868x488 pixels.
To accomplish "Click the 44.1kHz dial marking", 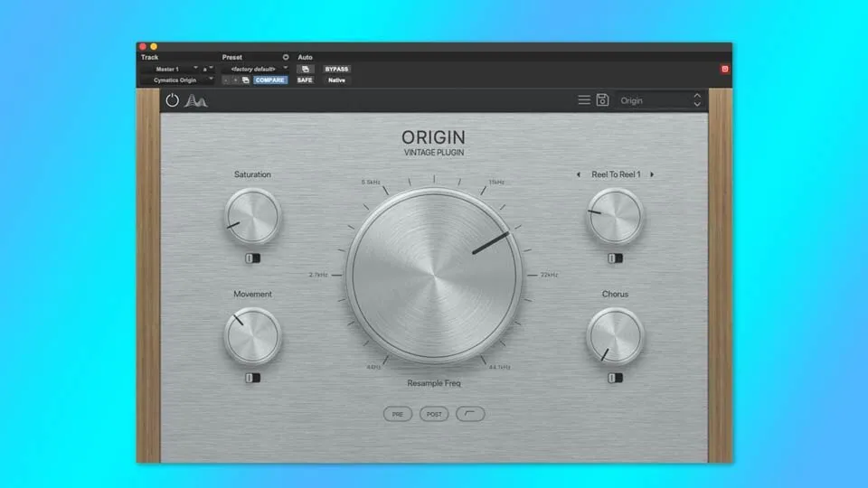I will pos(499,367).
